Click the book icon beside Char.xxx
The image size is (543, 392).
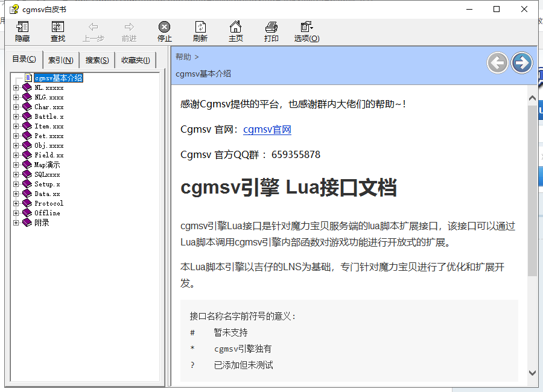tap(27, 107)
